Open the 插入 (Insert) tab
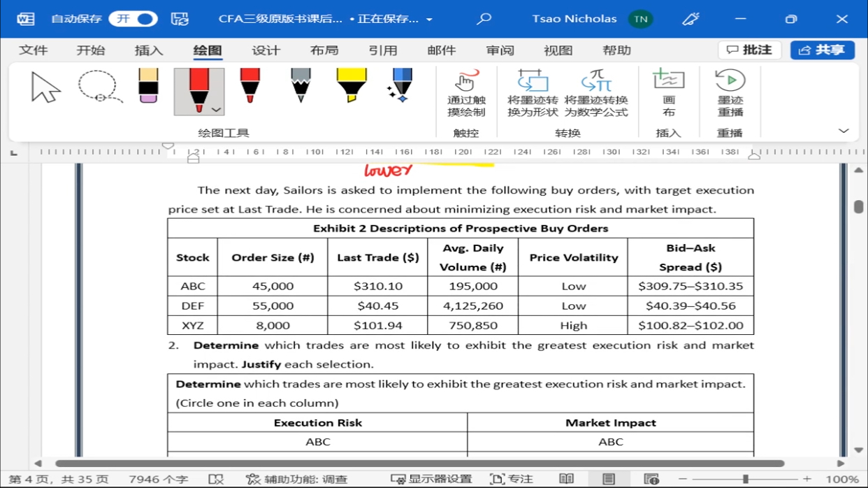Image resolution: width=868 pixels, height=488 pixels. (148, 50)
